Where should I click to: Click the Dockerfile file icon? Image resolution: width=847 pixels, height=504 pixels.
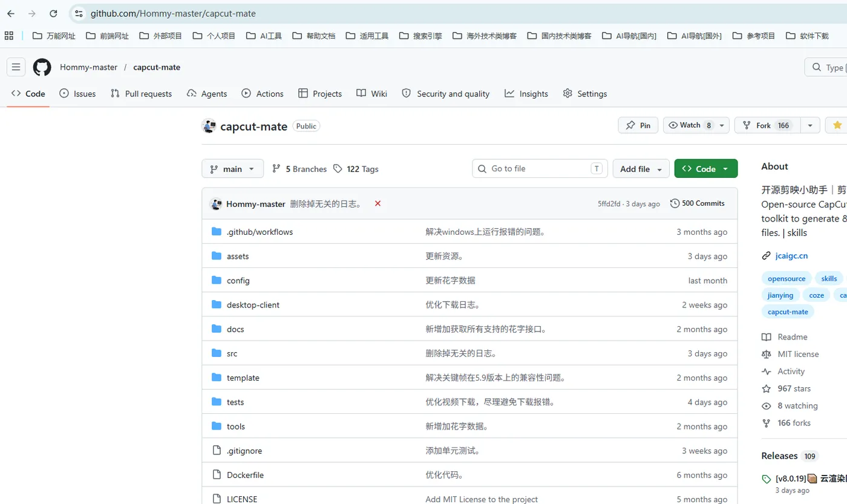click(x=217, y=475)
